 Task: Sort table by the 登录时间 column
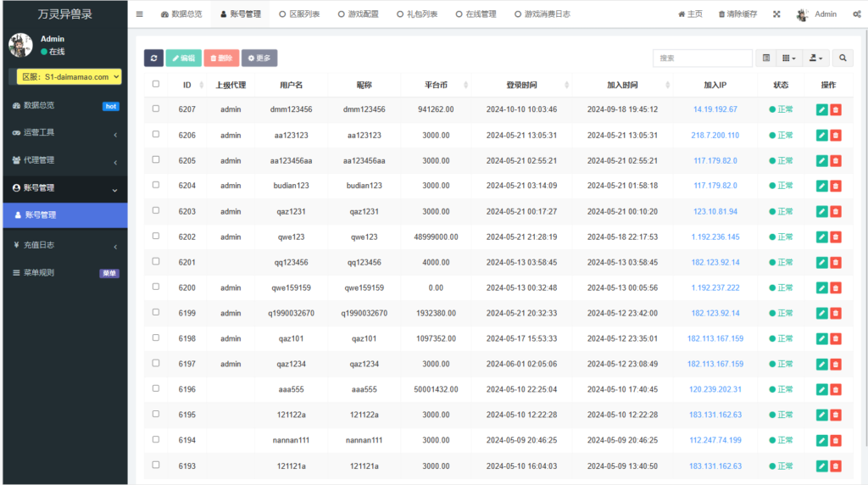(521, 86)
